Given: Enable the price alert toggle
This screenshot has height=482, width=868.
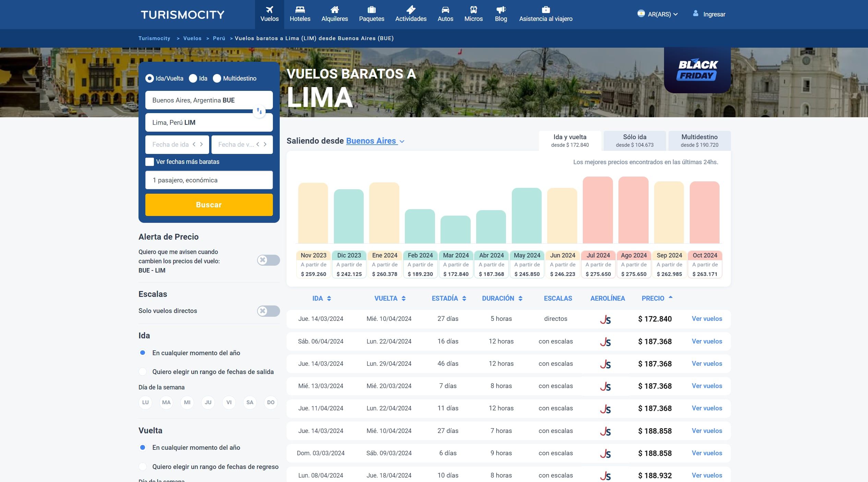Looking at the screenshot, I should (x=268, y=260).
